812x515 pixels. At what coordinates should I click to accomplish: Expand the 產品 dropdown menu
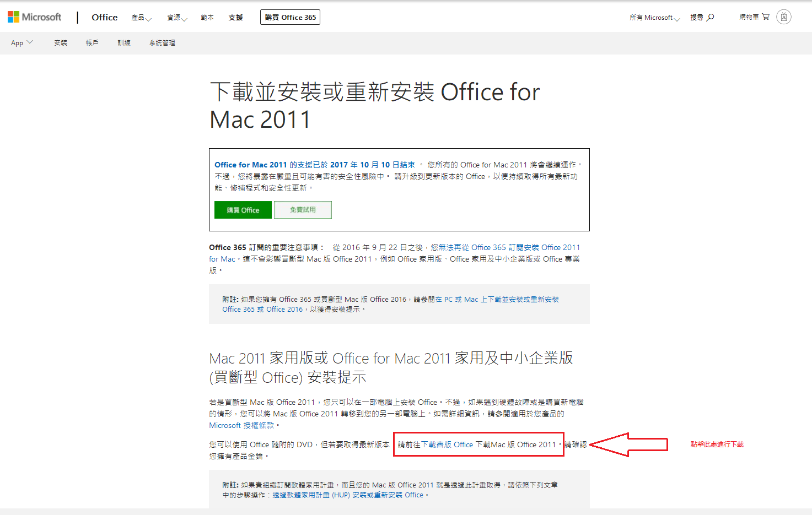click(x=141, y=18)
